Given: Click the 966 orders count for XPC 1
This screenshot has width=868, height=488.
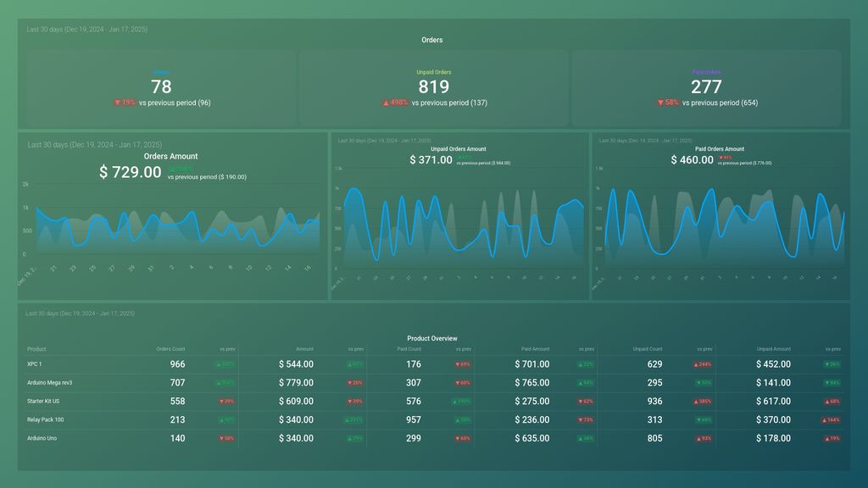Looking at the screenshot, I should (x=178, y=364).
